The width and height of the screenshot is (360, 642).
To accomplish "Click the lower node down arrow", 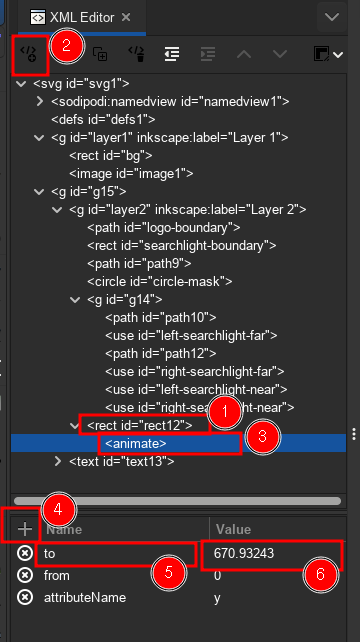I will point(280,54).
